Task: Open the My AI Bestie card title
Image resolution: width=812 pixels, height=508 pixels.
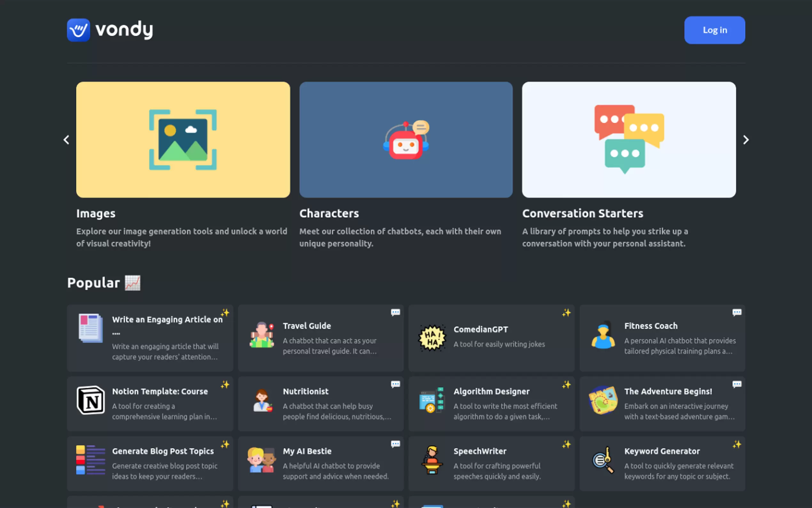Action: (x=307, y=451)
